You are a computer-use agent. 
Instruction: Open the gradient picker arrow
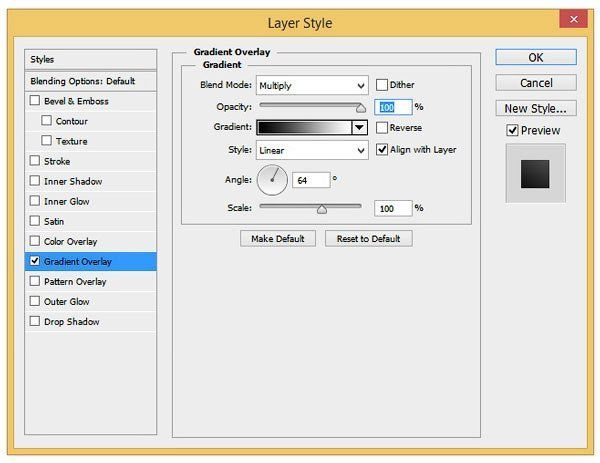(359, 127)
